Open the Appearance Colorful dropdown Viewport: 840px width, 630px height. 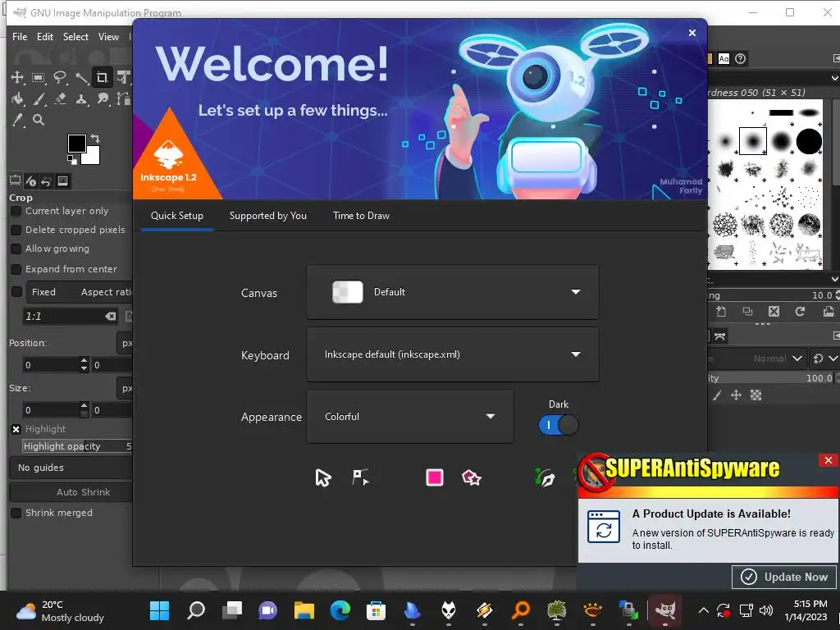pos(410,417)
